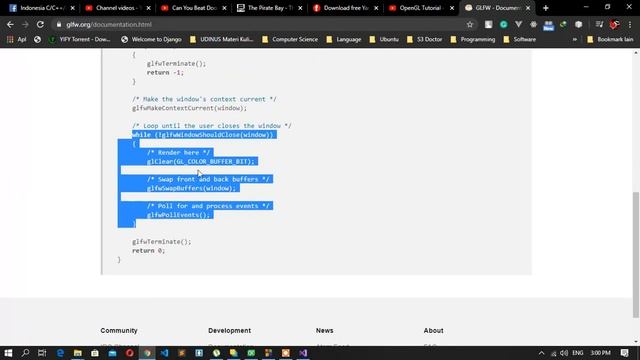640x360 pixels.
Task: Open Sublime Text from the taskbar
Action: tap(182, 353)
